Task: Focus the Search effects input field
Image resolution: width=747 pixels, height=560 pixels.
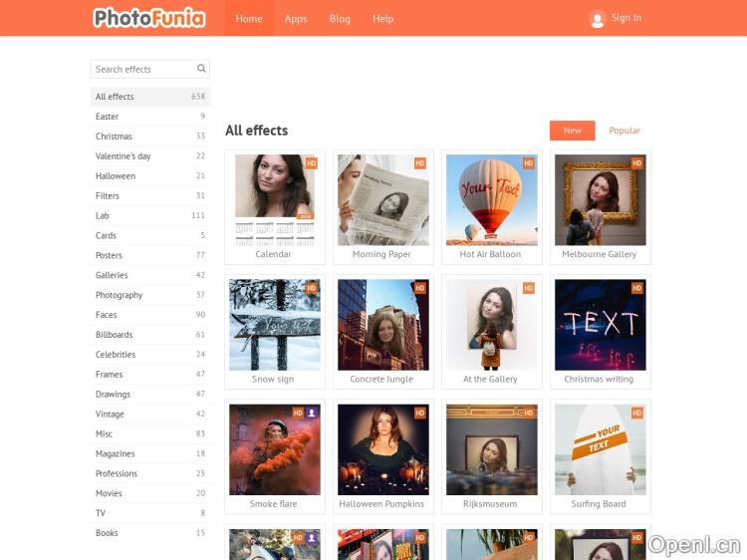Action: coord(144,69)
